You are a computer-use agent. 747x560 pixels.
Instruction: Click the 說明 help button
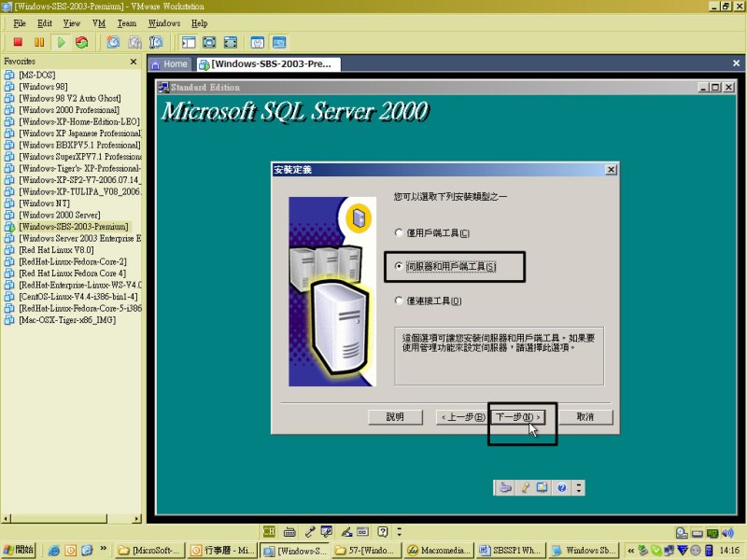[x=395, y=417]
